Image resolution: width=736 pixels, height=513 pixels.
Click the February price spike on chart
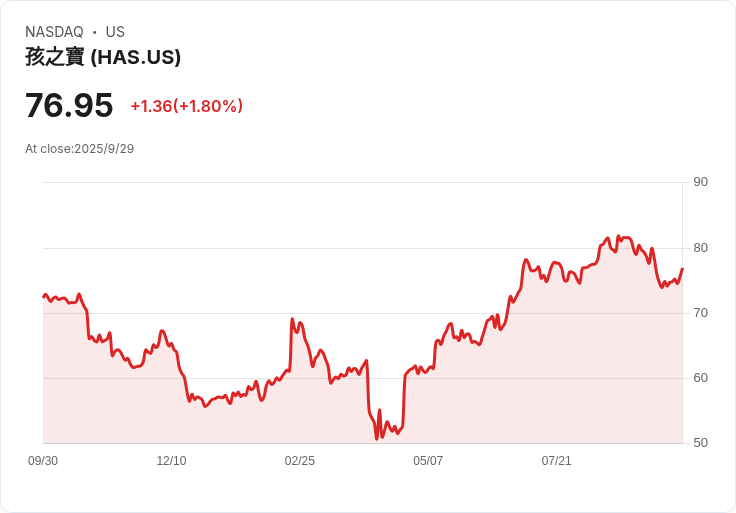tap(292, 319)
